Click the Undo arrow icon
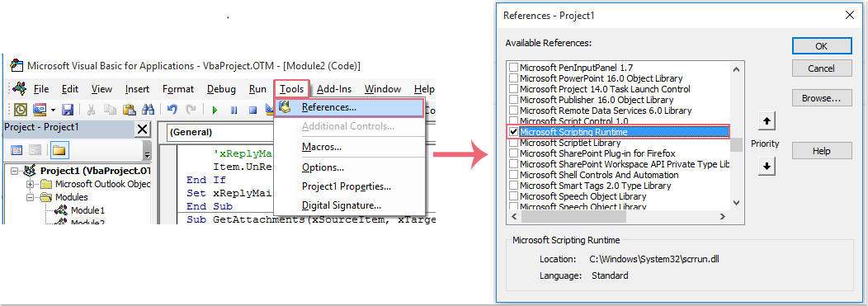The width and height of the screenshot is (868, 306). click(172, 109)
